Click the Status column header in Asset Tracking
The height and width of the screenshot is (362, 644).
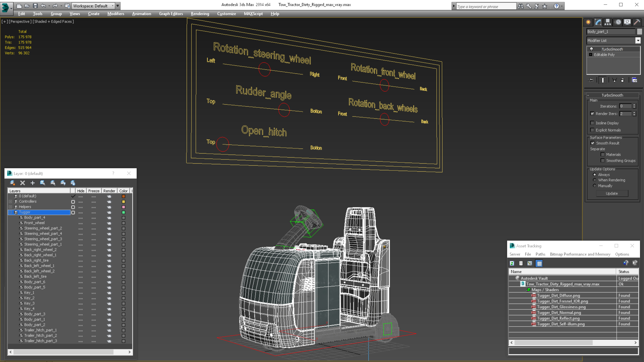(x=627, y=271)
